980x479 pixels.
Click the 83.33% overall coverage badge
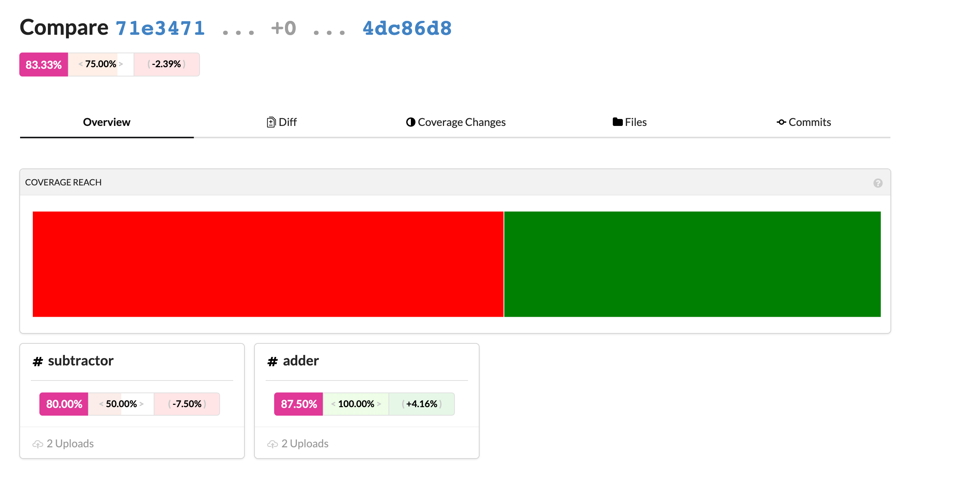click(44, 65)
